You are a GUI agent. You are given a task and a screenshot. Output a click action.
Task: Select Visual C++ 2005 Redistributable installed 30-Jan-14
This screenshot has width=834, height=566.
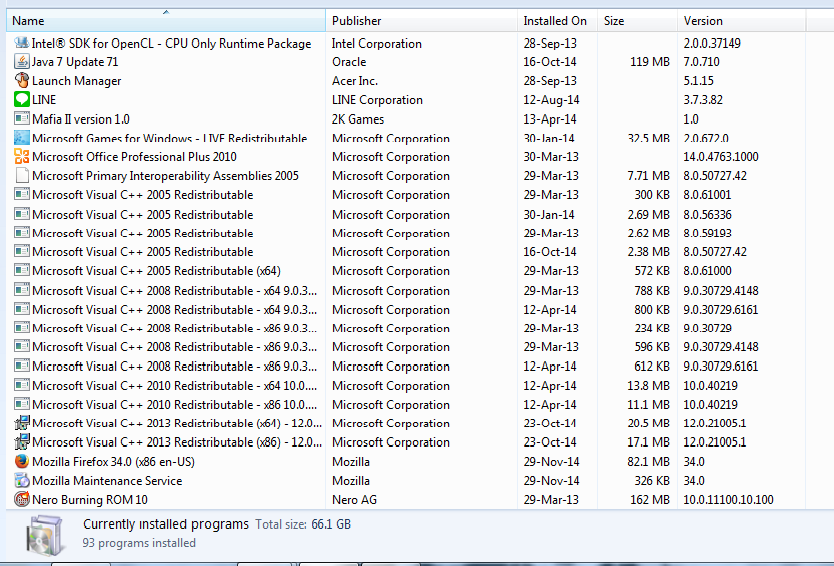[143, 215]
